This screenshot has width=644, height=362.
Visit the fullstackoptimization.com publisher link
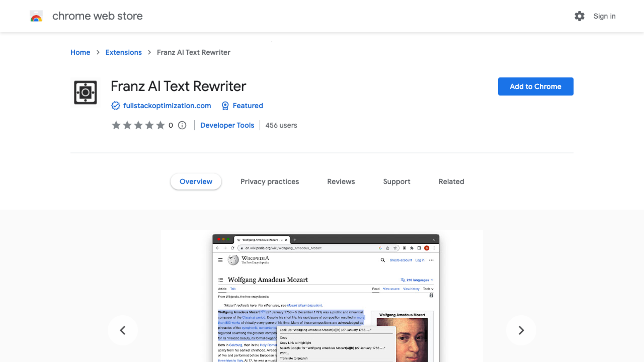pos(167,106)
